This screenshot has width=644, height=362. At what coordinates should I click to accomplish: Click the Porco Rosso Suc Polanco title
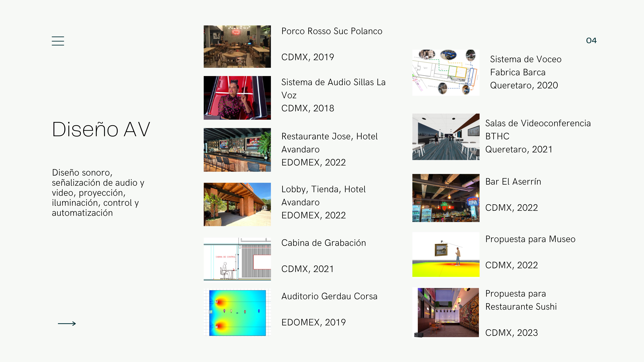tap(332, 31)
